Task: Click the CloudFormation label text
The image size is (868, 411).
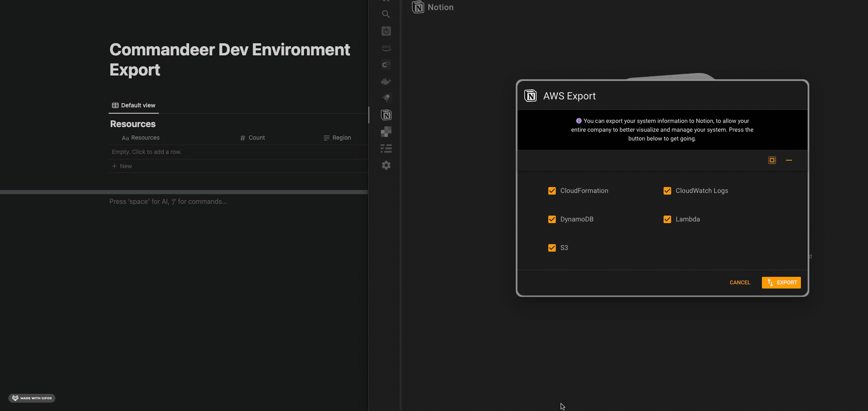Action: click(584, 191)
